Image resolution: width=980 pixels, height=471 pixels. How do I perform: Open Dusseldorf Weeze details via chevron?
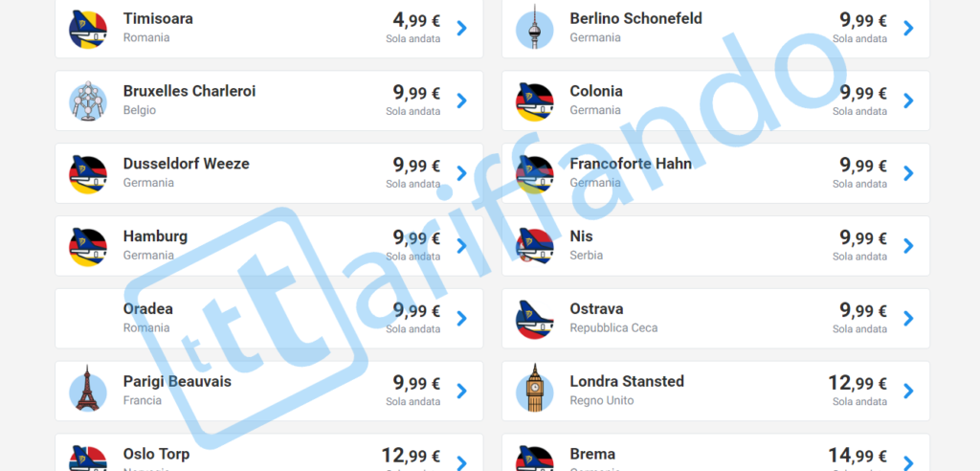pos(462,173)
